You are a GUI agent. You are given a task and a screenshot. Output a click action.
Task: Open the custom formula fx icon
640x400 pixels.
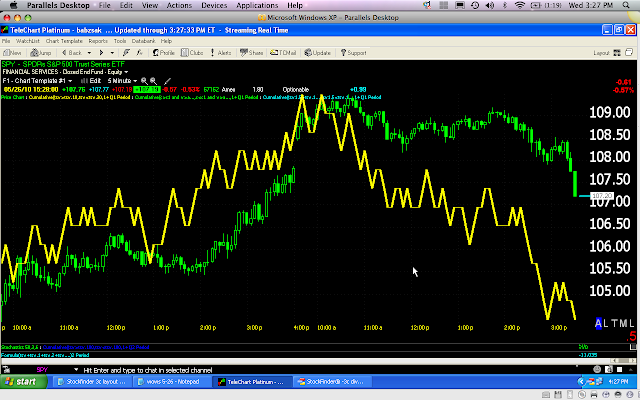[x=139, y=53]
